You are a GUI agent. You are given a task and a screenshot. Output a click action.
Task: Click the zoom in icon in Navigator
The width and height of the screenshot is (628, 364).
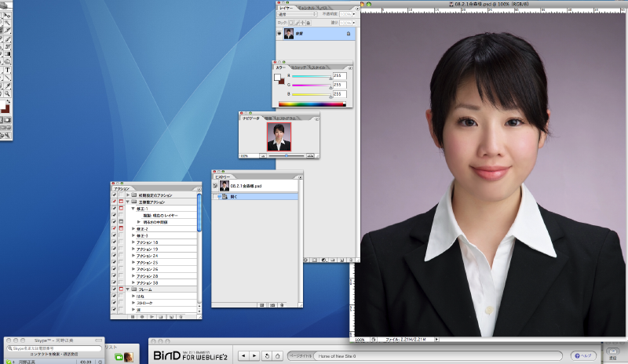coord(310,156)
